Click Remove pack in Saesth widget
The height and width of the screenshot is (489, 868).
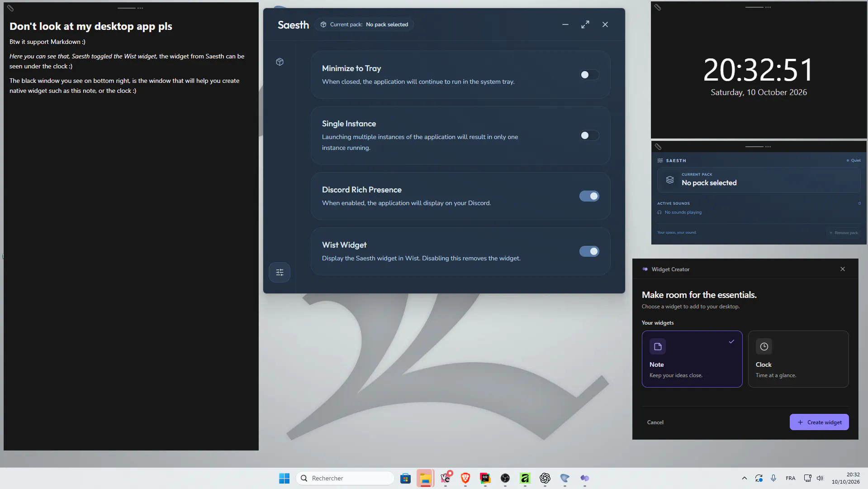click(844, 233)
